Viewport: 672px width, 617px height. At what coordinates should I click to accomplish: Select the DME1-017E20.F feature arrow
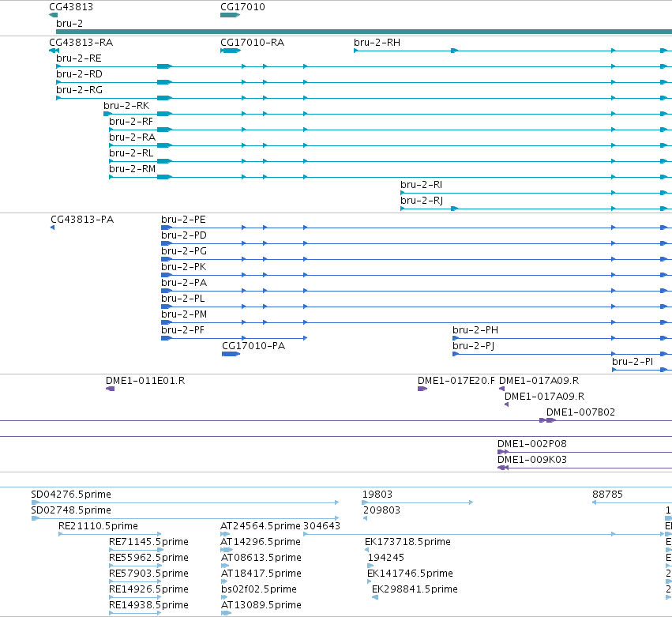[x=422, y=389]
